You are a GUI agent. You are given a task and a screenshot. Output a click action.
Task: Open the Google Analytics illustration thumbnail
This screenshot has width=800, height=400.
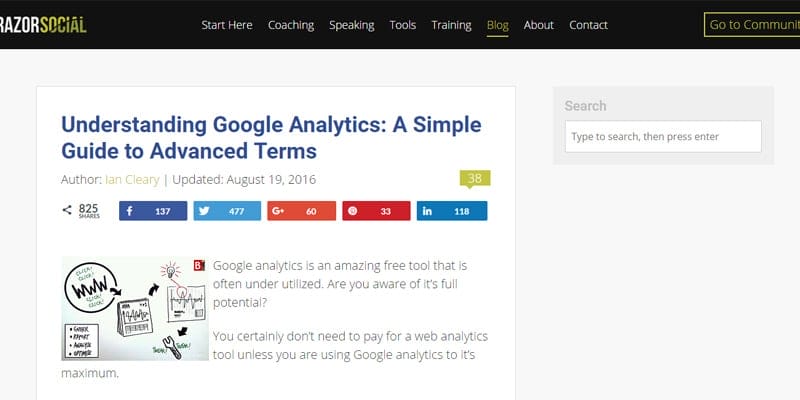click(135, 308)
